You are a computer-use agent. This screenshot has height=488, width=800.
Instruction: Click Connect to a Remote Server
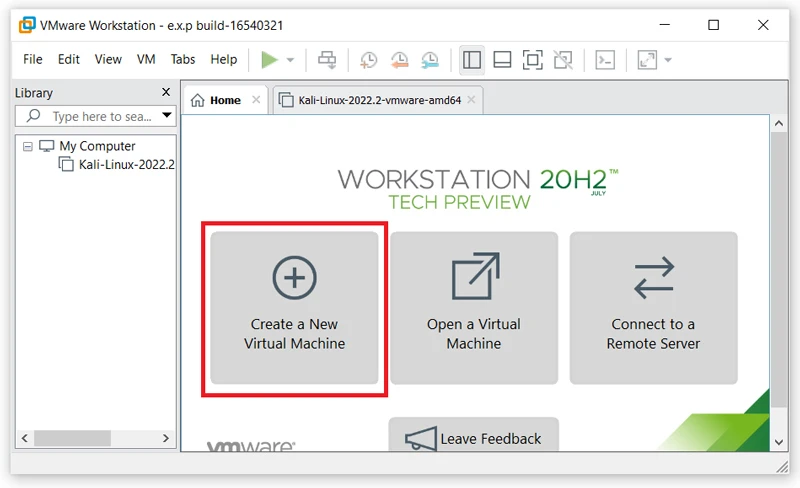pyautogui.click(x=654, y=308)
